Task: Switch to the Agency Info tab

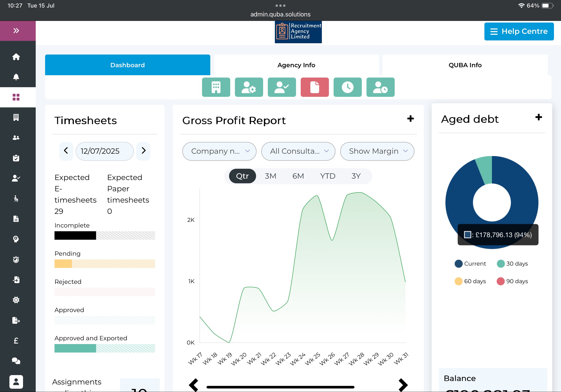Action: pyautogui.click(x=296, y=65)
